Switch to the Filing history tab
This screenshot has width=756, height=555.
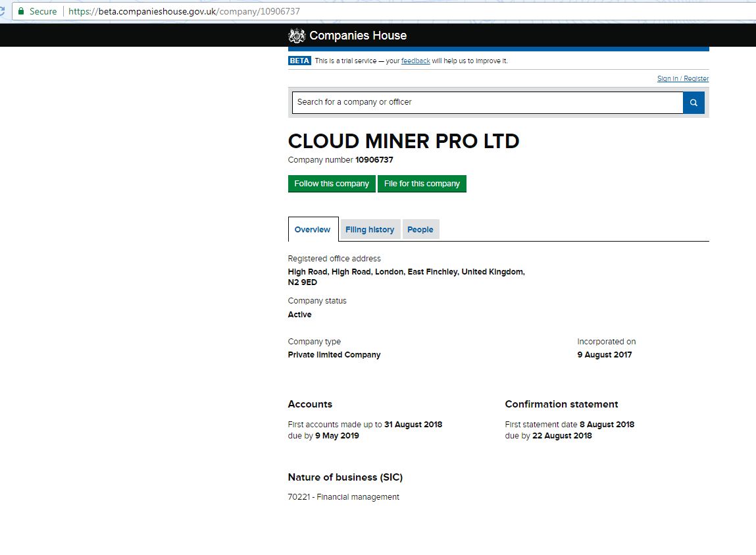[x=370, y=229]
